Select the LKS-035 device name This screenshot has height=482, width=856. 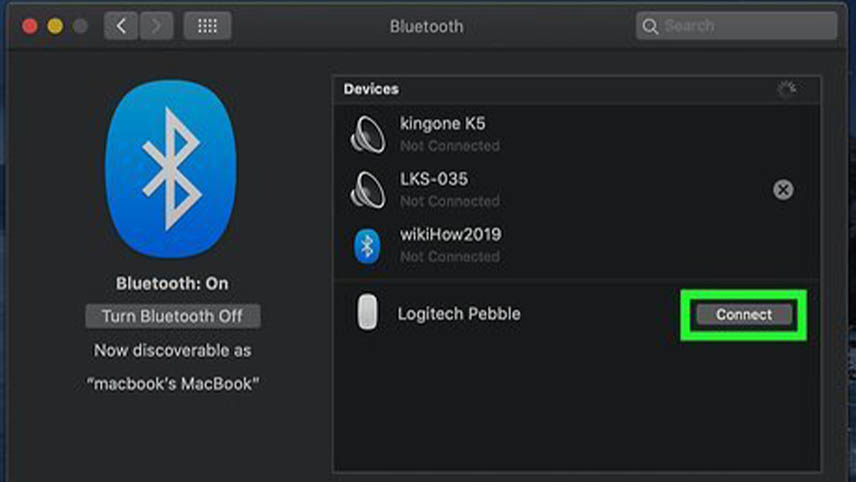(x=434, y=179)
